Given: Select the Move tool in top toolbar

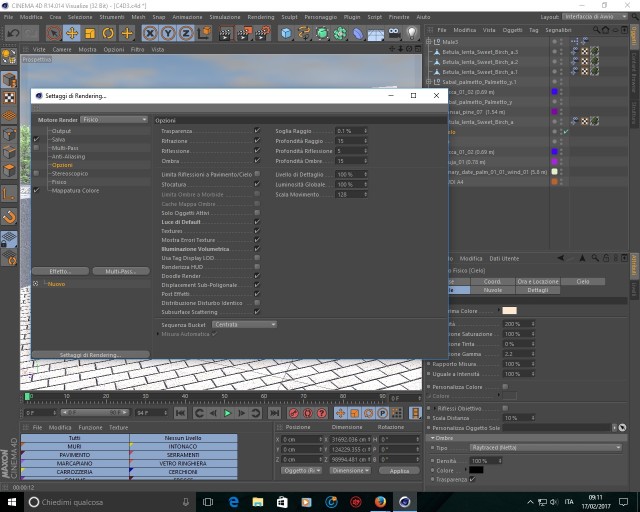Looking at the screenshot, I should (72, 33).
